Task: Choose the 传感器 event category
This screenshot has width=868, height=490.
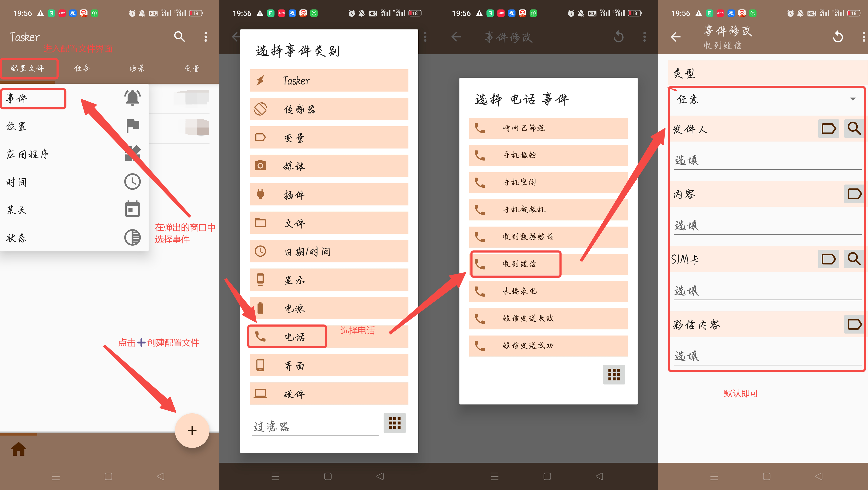Action: 329,109
